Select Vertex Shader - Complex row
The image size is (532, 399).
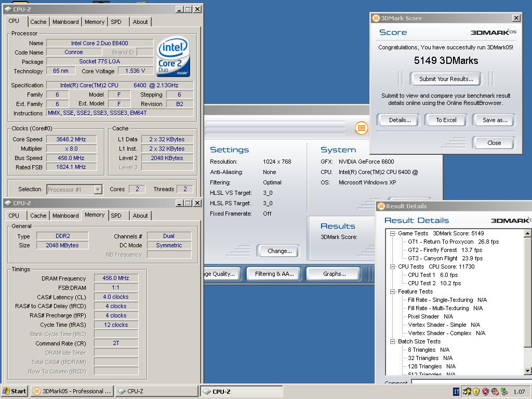446,333
